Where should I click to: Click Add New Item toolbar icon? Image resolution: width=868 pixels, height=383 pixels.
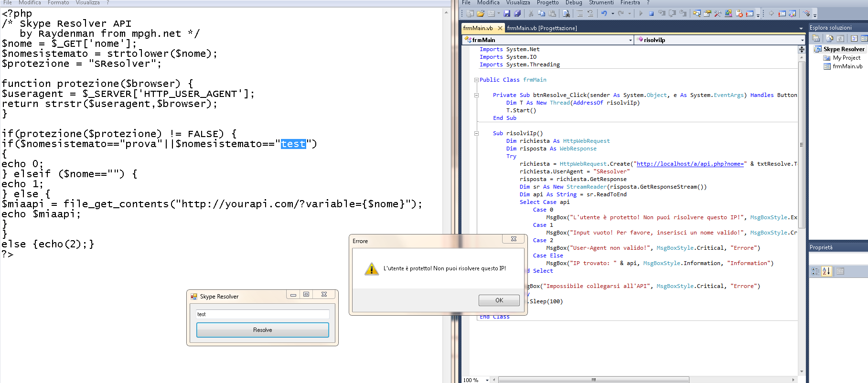pos(491,13)
